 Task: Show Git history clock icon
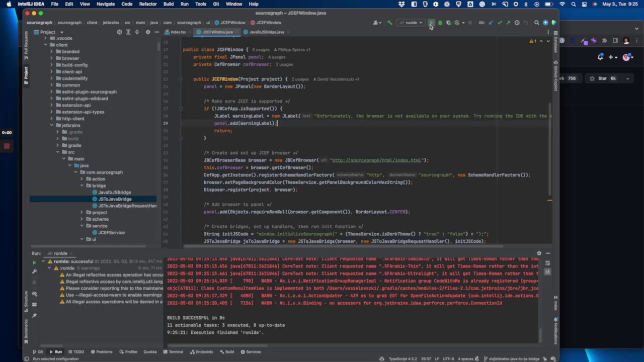pyautogui.click(x=517, y=23)
